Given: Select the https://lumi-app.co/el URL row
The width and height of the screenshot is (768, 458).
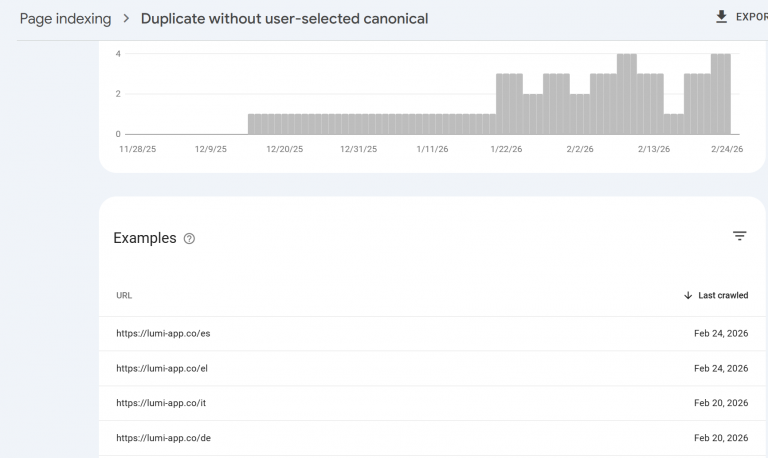Looking at the screenshot, I should (x=162, y=368).
